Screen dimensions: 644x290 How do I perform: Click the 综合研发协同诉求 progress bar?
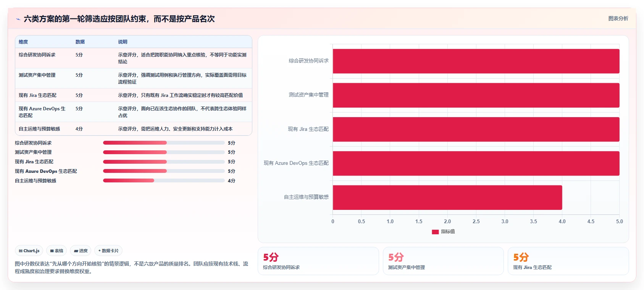pyautogui.click(x=164, y=143)
